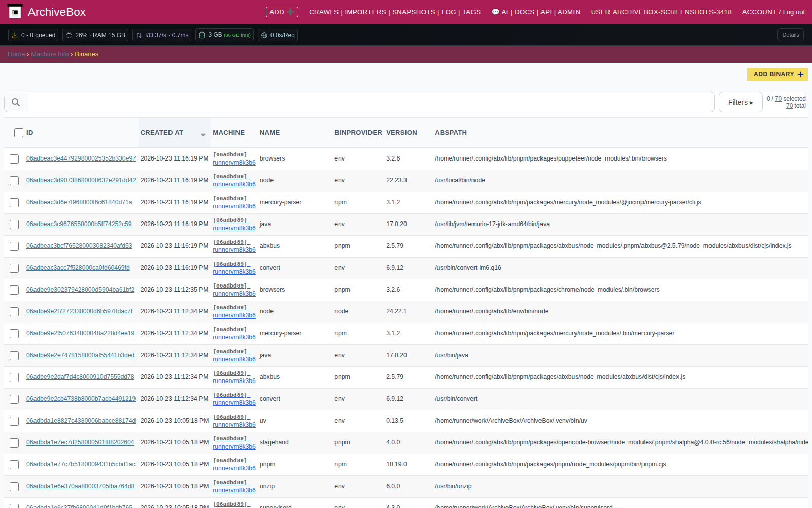Open the ADMIN menu link
The width and height of the screenshot is (812, 508).
click(x=569, y=12)
